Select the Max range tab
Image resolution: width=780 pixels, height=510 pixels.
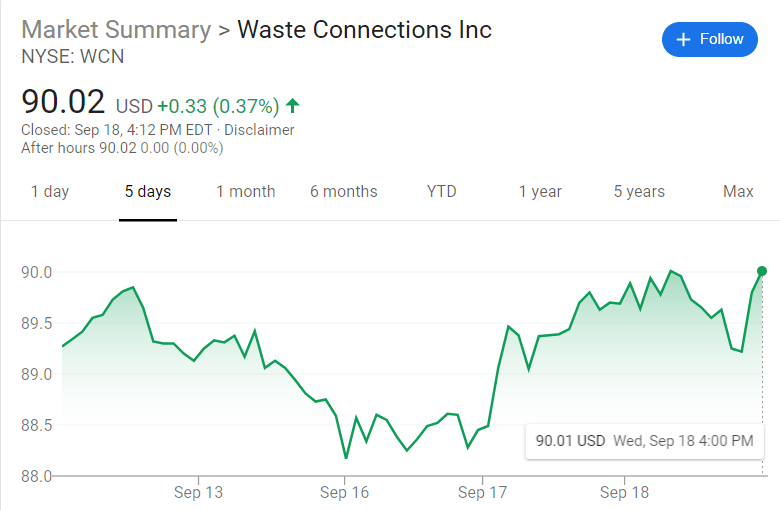click(x=738, y=191)
